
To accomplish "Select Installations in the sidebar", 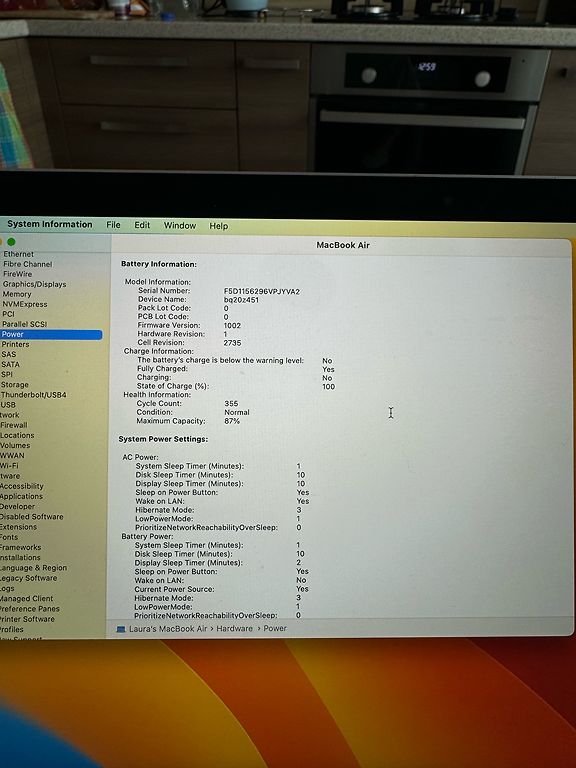I will click(x=21, y=557).
